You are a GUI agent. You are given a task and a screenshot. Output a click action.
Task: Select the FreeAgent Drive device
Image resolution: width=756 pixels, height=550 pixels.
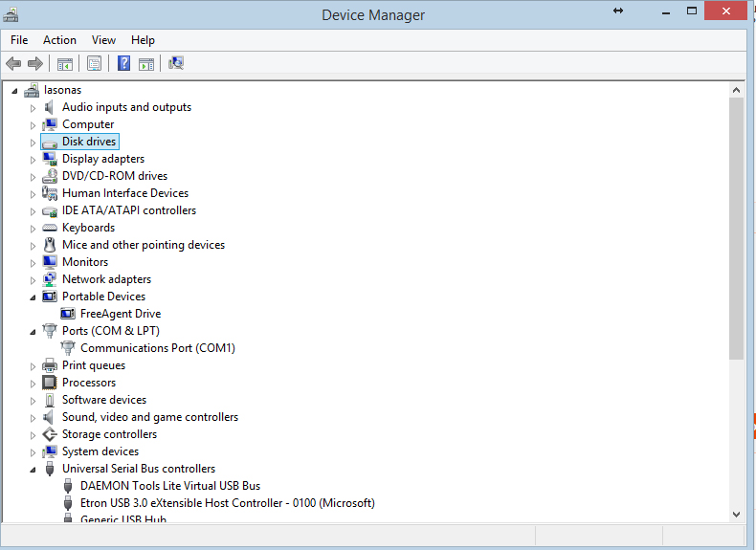click(120, 314)
